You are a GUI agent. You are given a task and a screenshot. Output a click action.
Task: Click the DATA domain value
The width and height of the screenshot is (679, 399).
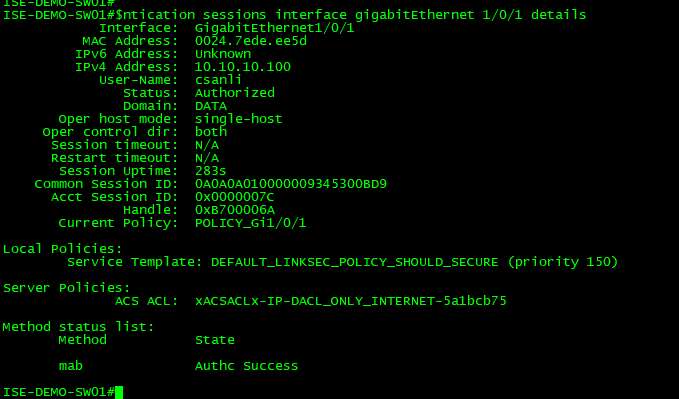tap(211, 106)
